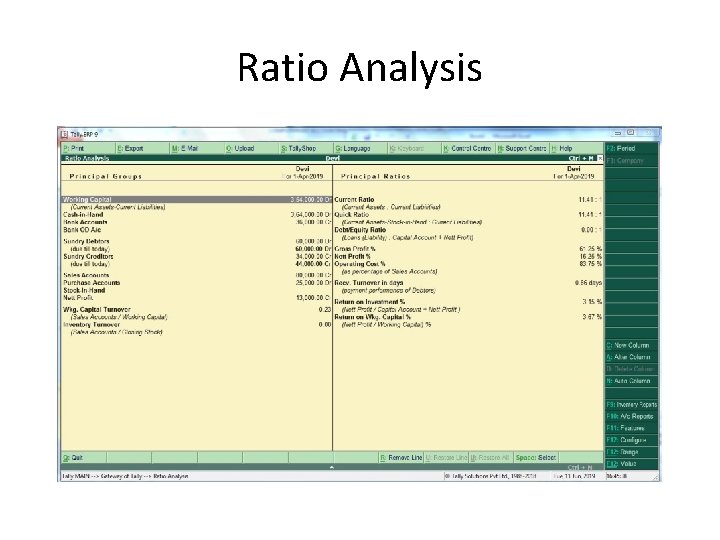
Task: Click Return on Investment % entry
Action: click(468, 302)
